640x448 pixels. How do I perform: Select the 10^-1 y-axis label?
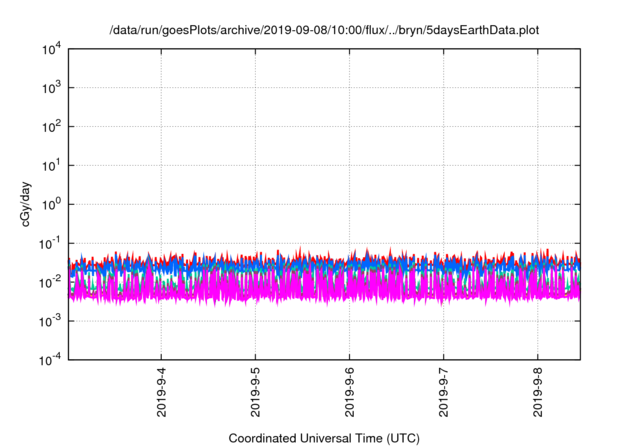(x=50, y=244)
